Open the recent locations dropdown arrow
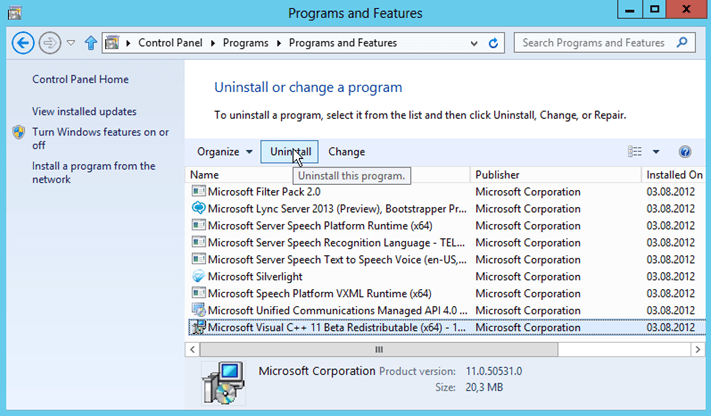This screenshot has height=416, width=711. (x=71, y=43)
